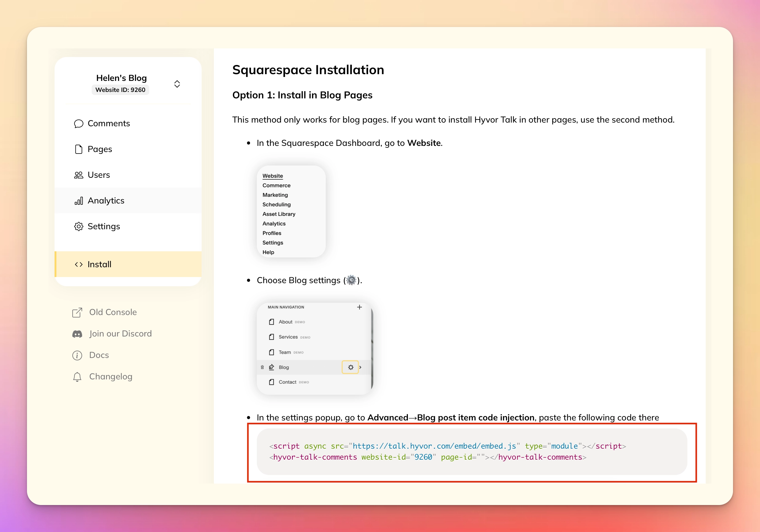Click the Install code brackets icon
Viewport: 760px width, 532px height.
[x=78, y=264]
